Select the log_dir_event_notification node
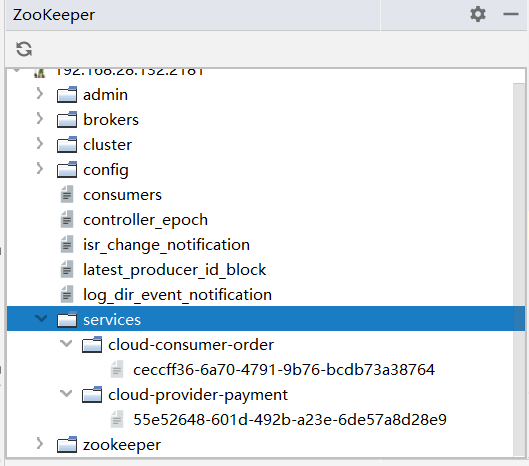Viewport: 529px width, 466px height. coord(177,295)
